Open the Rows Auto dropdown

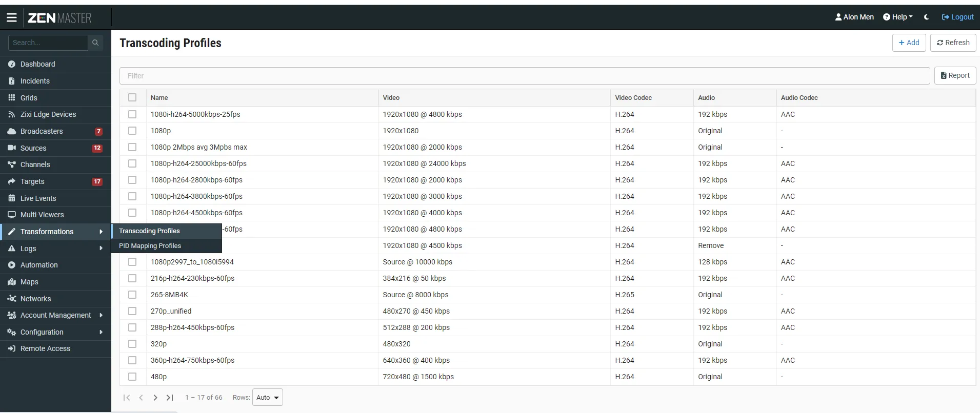[268, 398]
